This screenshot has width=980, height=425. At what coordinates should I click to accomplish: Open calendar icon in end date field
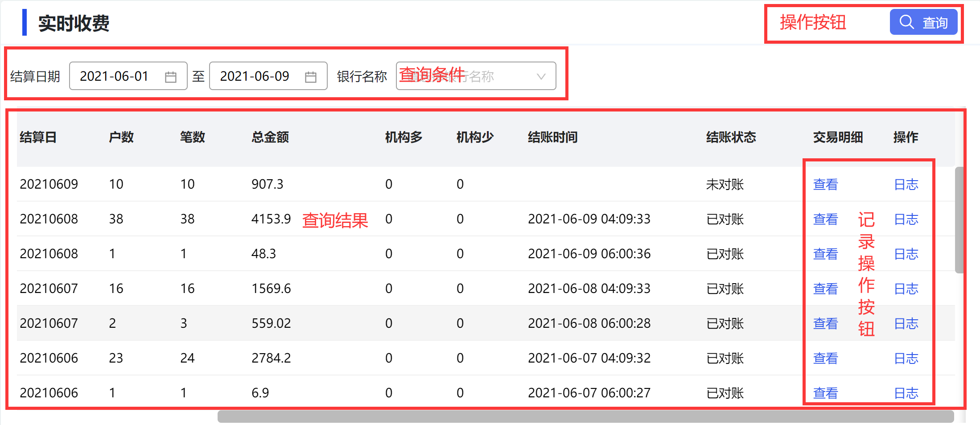310,77
